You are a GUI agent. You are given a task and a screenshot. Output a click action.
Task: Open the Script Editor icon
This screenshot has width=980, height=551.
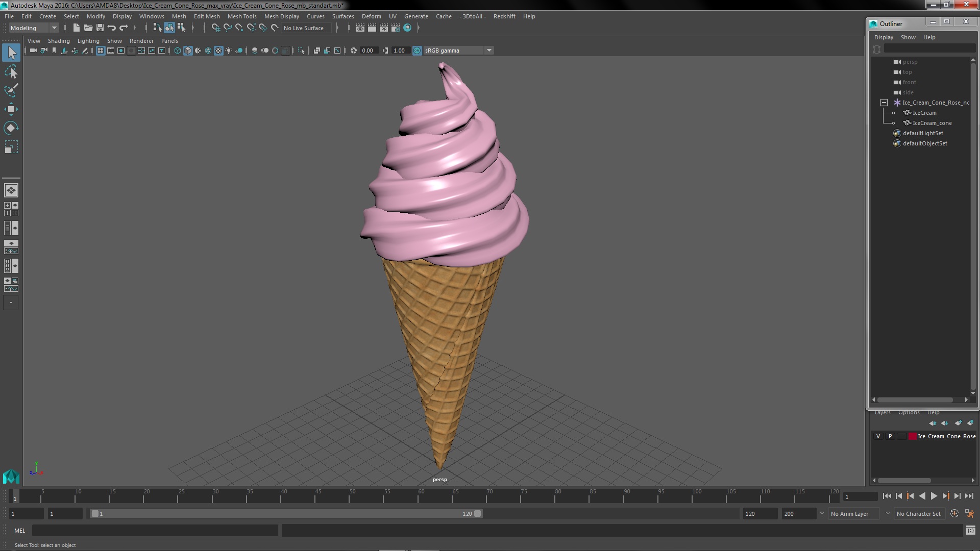tap(970, 531)
